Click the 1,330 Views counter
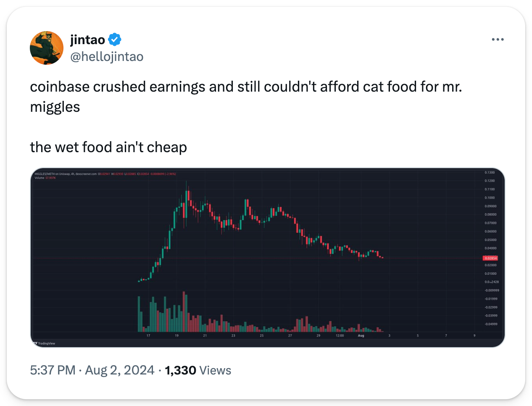This screenshot has width=532, height=406. tap(198, 370)
